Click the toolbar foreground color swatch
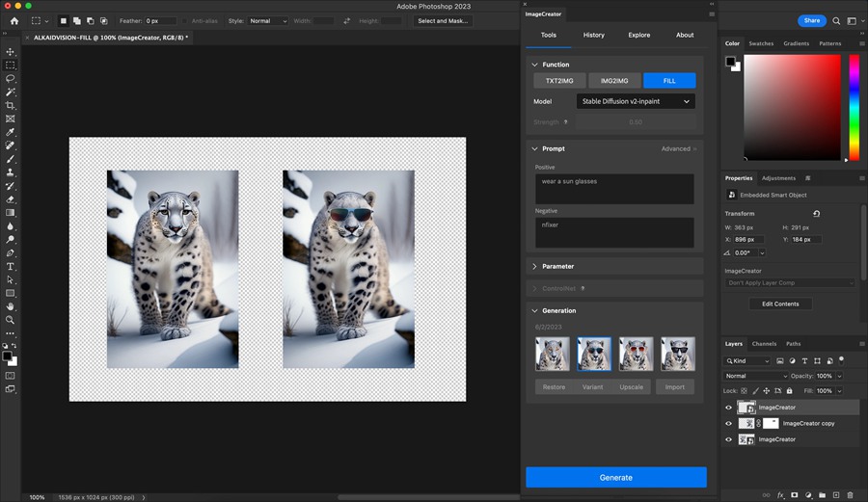 [7, 357]
